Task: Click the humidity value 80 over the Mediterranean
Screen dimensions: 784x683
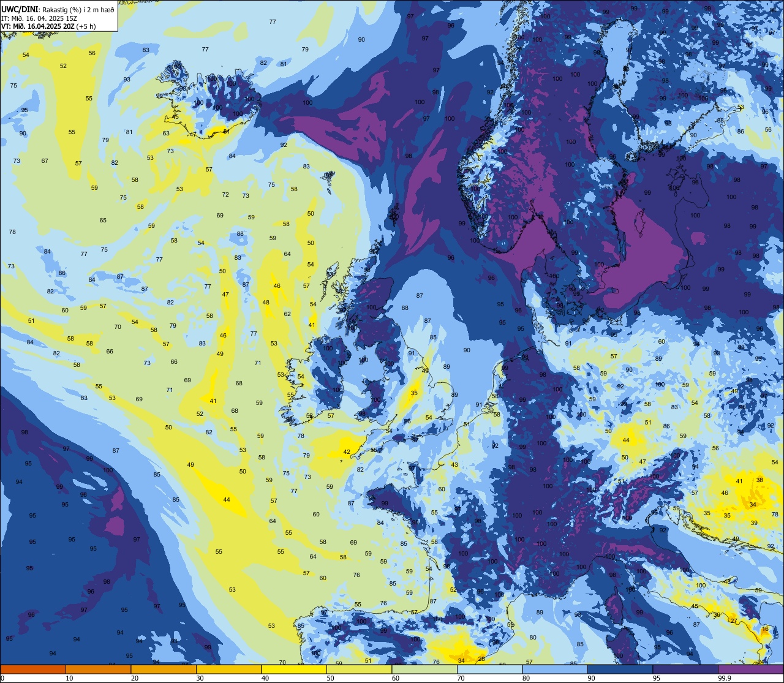Action: [x=533, y=638]
